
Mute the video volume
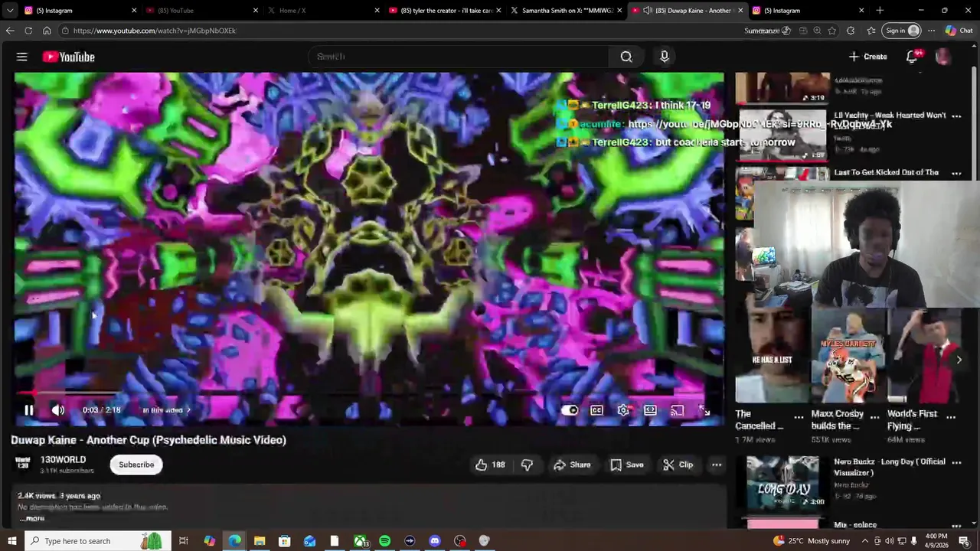[x=58, y=410]
